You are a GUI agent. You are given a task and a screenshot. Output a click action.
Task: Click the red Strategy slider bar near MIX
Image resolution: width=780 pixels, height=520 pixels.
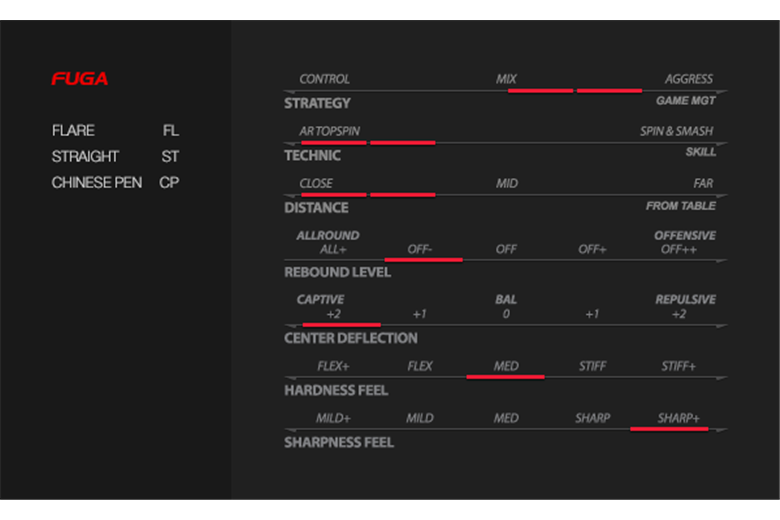tap(540, 91)
